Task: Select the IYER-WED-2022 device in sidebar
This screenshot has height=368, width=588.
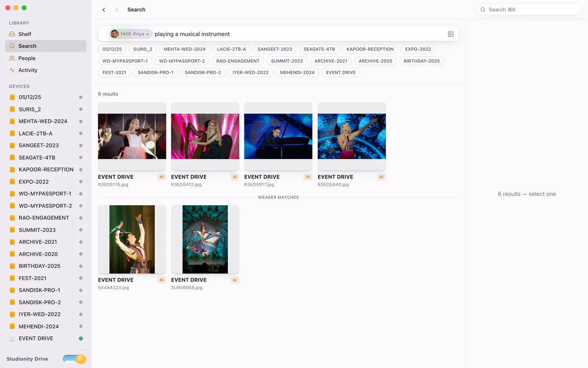Action: [x=46, y=314]
